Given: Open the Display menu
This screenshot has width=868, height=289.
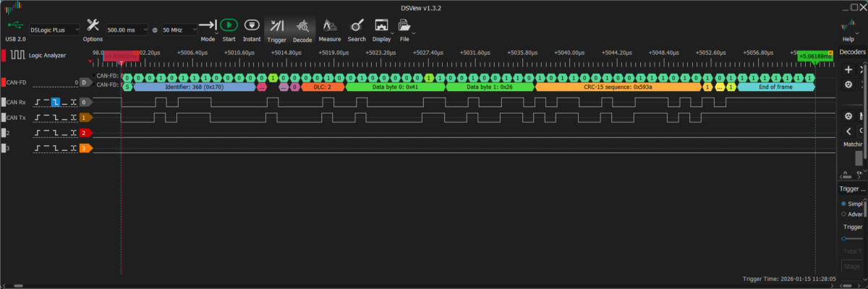Looking at the screenshot, I should [381, 29].
